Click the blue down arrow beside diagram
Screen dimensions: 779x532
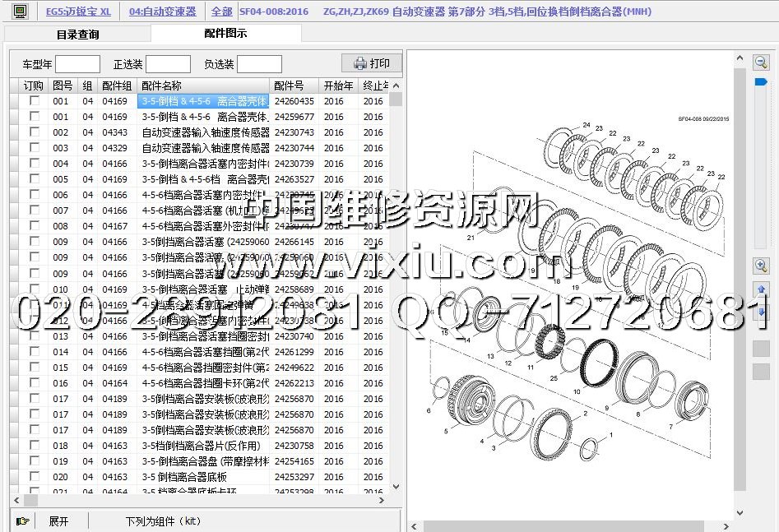pos(761,313)
